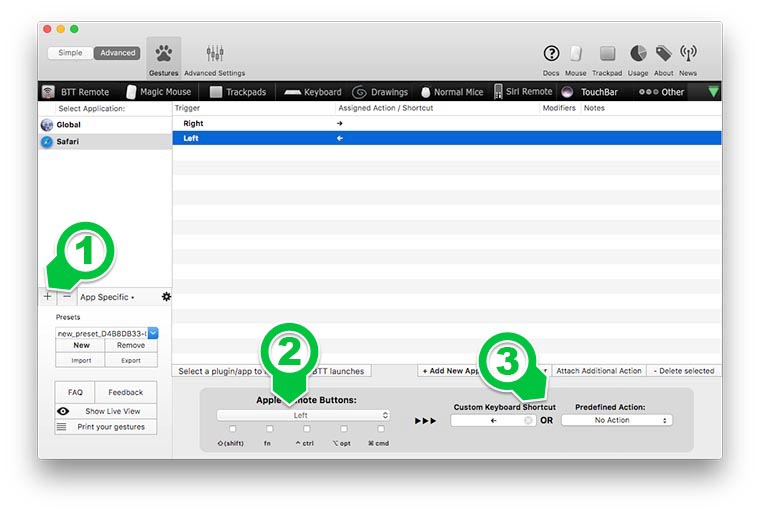Image resolution: width=760 pixels, height=513 pixels.
Task: Switch to Drawings tab
Action: (x=380, y=92)
